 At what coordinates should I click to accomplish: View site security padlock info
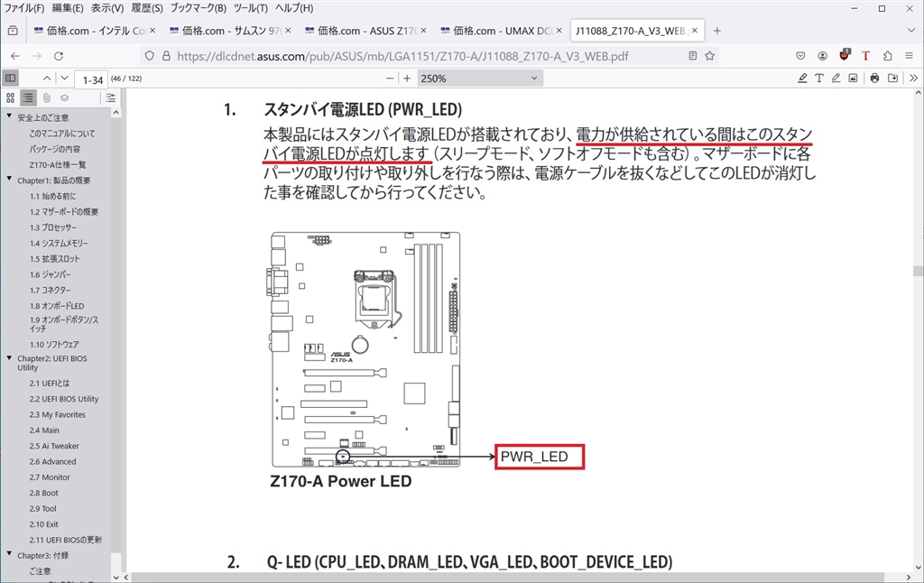[x=166, y=56]
